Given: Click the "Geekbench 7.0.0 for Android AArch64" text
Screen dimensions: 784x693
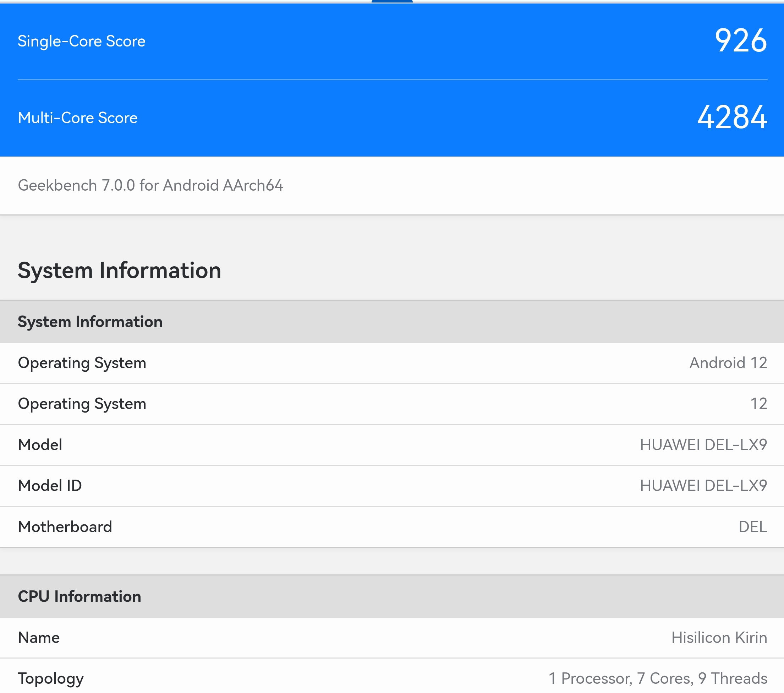Looking at the screenshot, I should point(150,185).
